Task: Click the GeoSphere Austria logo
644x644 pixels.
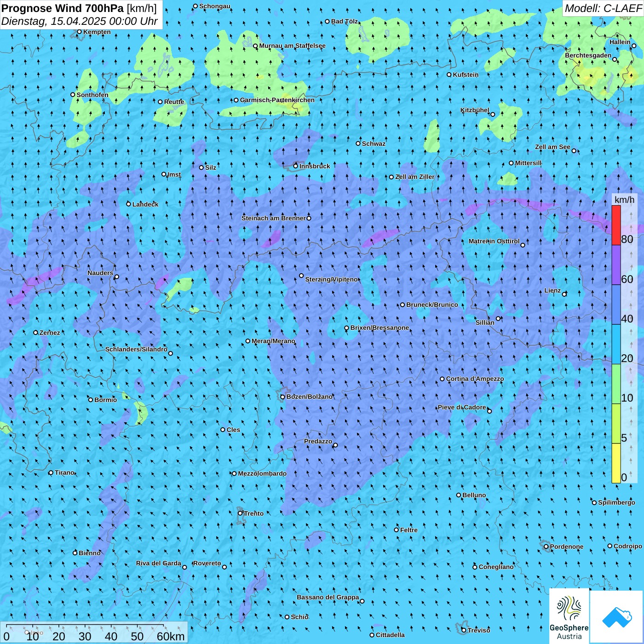Action: tap(569, 616)
